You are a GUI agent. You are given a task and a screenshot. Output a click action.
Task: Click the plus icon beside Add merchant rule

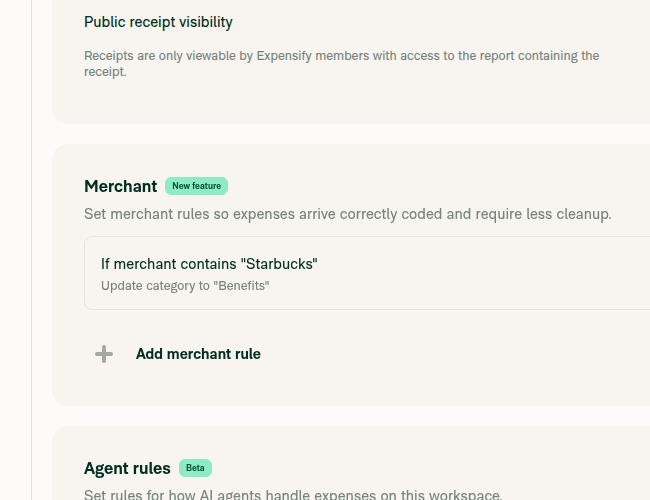[104, 354]
